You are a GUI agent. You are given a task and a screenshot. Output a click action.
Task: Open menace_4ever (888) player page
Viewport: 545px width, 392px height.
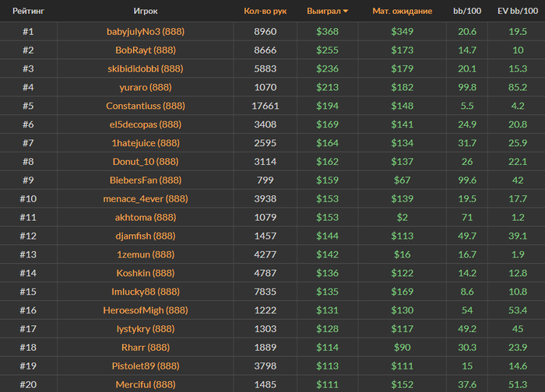coord(146,199)
